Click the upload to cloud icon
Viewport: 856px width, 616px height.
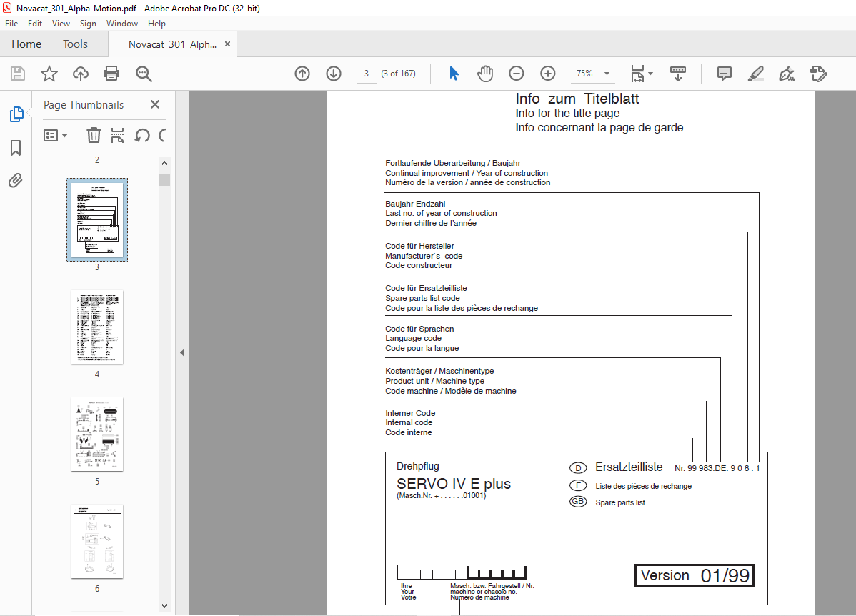coord(81,74)
